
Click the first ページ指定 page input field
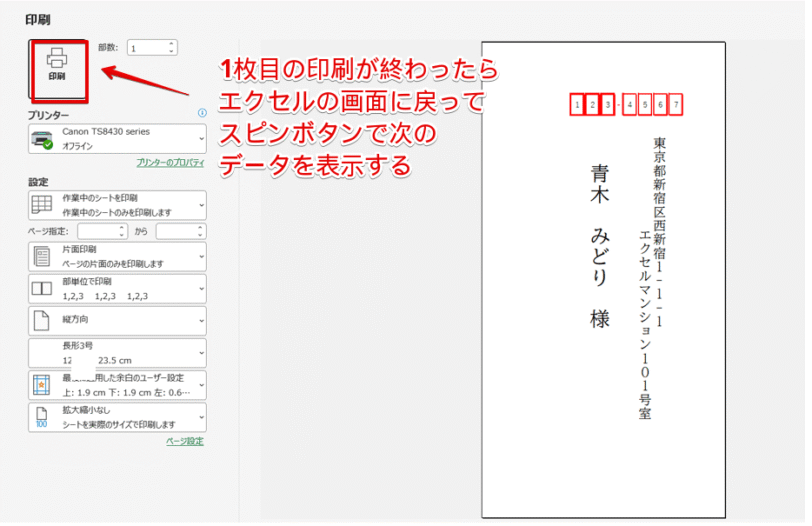(98, 231)
